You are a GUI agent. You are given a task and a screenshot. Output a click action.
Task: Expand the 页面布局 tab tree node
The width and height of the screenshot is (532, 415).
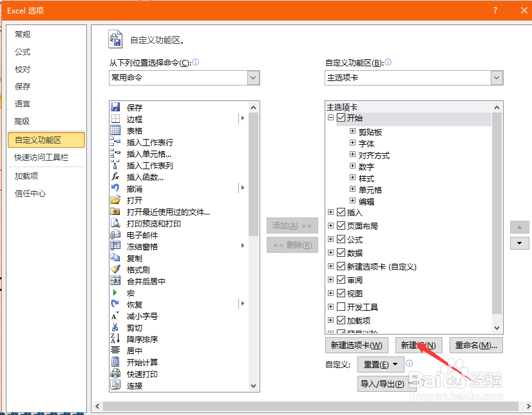tap(330, 225)
